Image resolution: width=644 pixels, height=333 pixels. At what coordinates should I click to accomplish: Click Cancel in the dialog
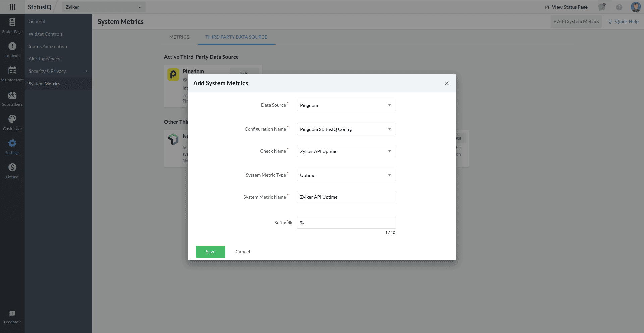pos(243,252)
